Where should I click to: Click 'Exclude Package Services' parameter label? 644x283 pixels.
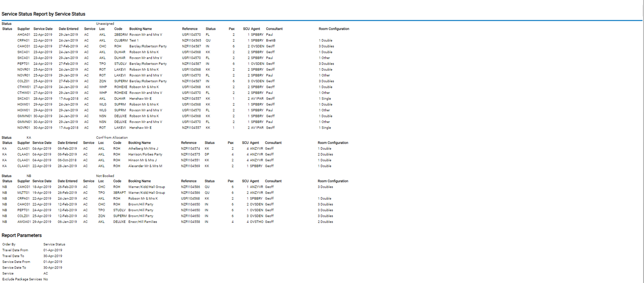coord(22,279)
